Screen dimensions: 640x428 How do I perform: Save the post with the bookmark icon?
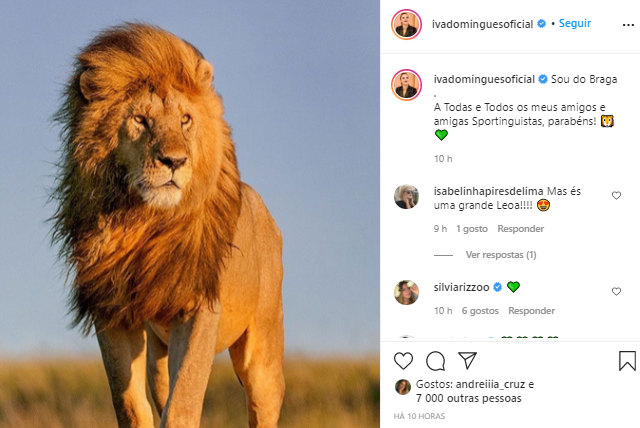(627, 360)
